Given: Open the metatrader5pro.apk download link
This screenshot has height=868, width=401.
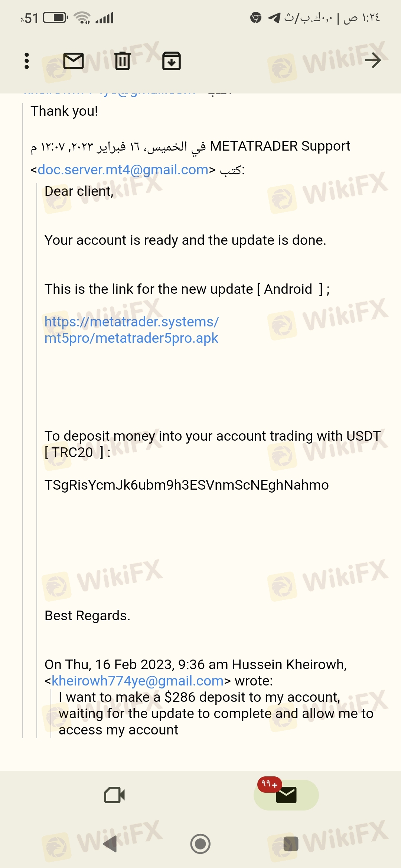Looking at the screenshot, I should pyautogui.click(x=132, y=330).
